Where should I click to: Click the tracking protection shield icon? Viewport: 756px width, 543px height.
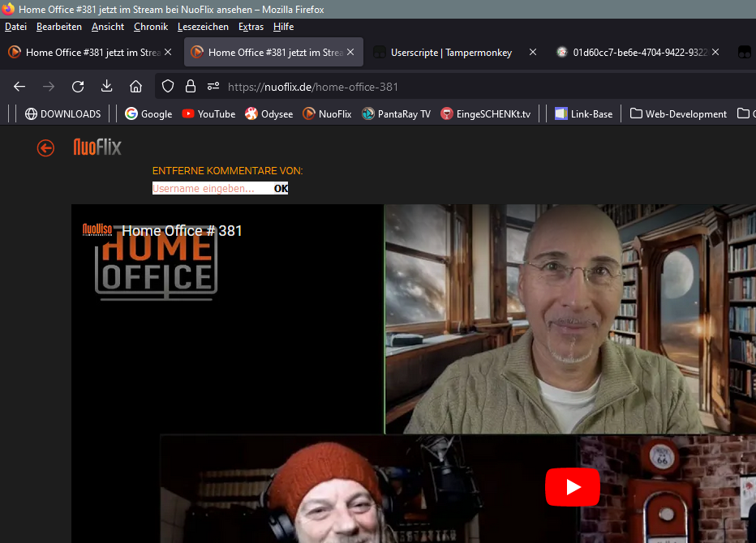(x=168, y=87)
